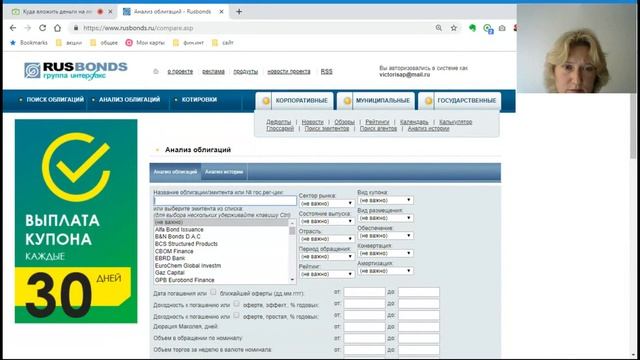Open the Мои карты bookmark
640x360 pixels.
pyautogui.click(x=145, y=42)
